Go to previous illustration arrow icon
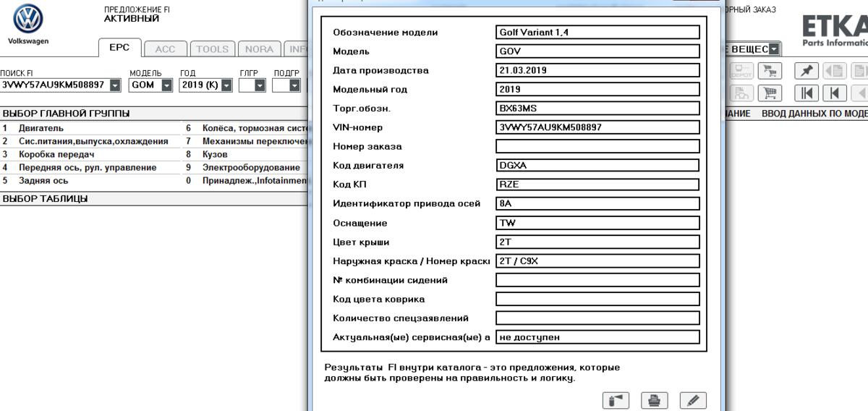868x411 pixels. coord(835,71)
